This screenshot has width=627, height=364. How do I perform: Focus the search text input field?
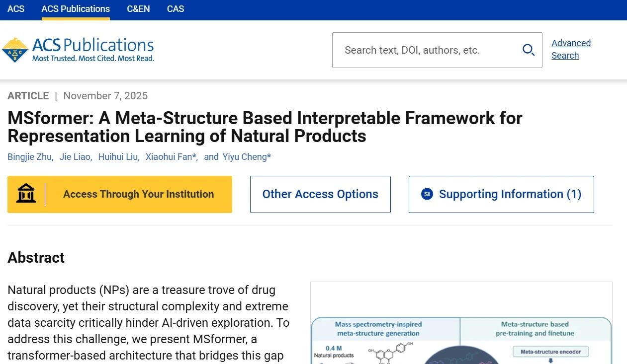click(x=428, y=50)
